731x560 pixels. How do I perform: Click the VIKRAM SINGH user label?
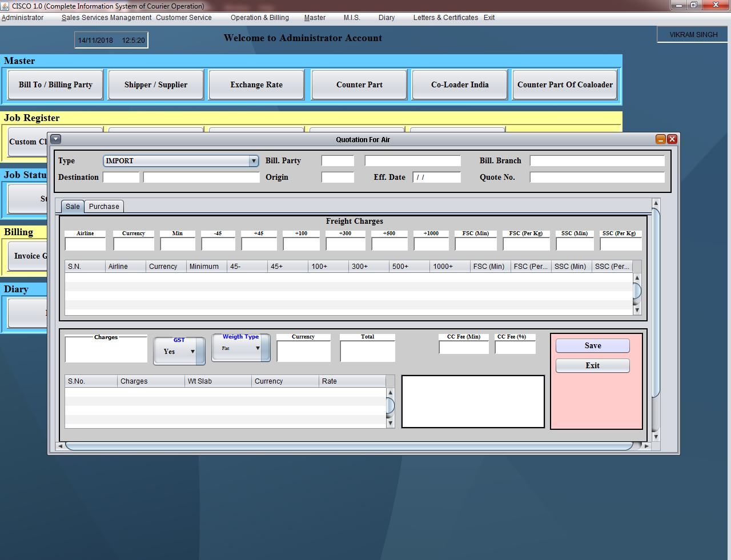coord(693,35)
